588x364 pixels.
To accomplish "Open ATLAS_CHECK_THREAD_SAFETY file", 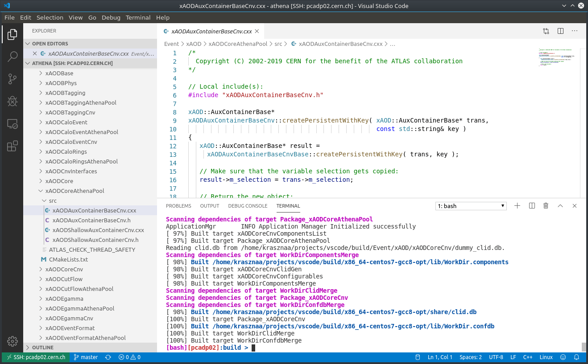I will [x=90, y=249].
